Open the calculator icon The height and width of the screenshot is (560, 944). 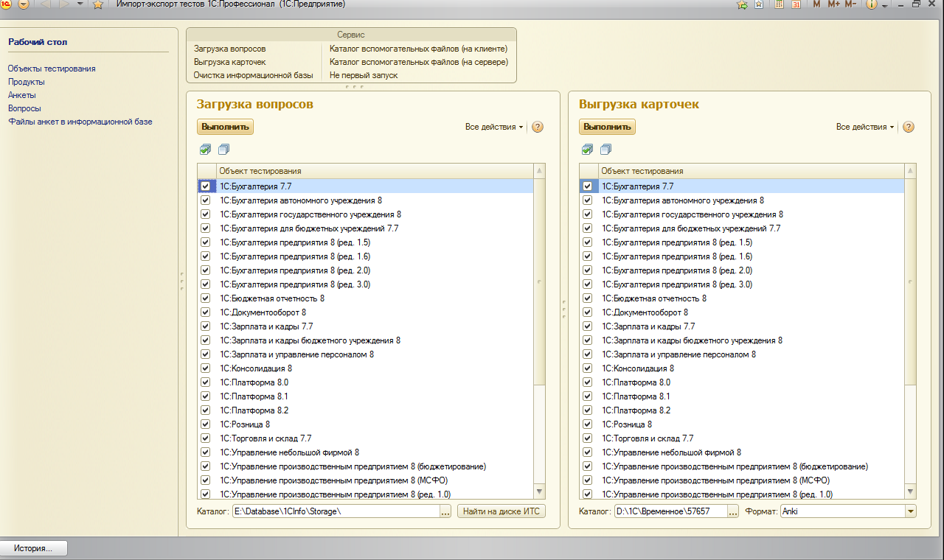tap(780, 4)
